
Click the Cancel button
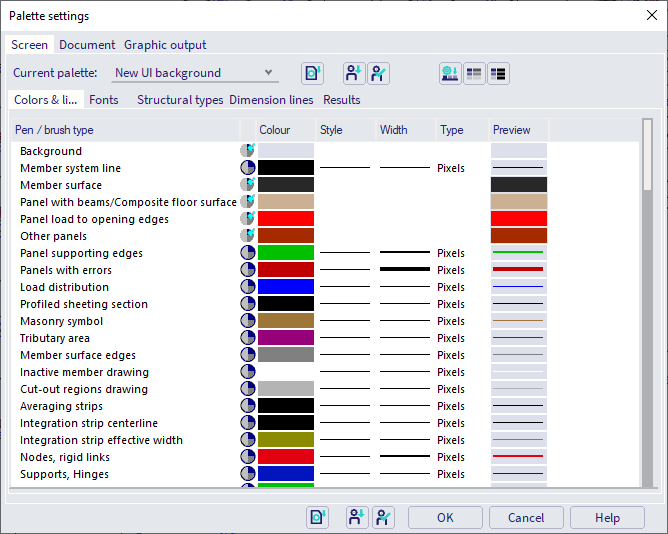tap(526, 518)
